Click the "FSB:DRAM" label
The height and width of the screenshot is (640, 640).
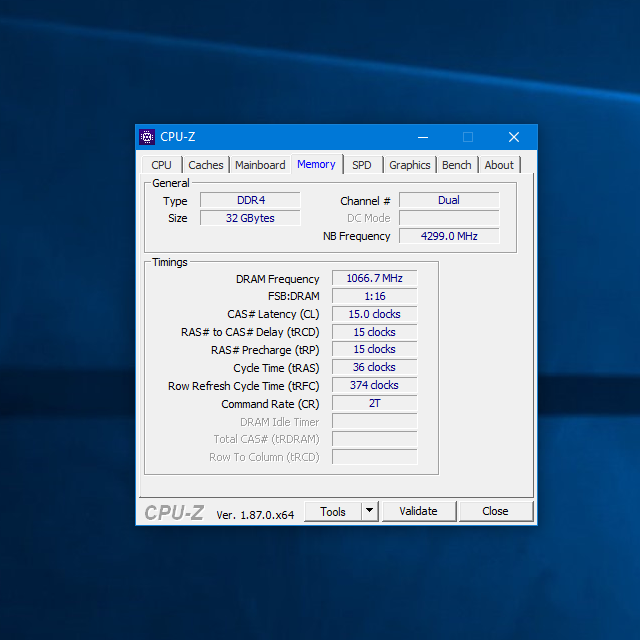click(x=294, y=296)
